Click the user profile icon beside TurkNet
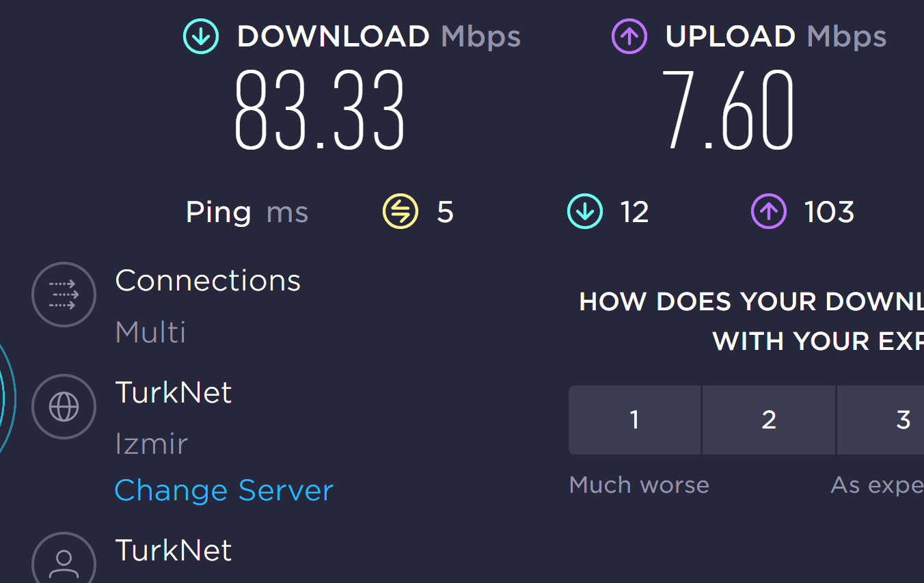Viewport: 924px width, 583px height. tap(64, 560)
